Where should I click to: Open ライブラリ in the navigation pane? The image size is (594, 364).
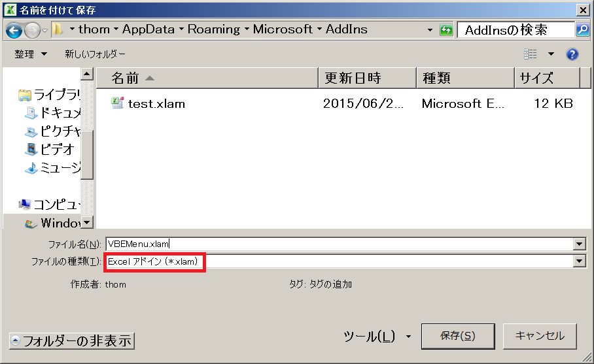tap(49, 95)
